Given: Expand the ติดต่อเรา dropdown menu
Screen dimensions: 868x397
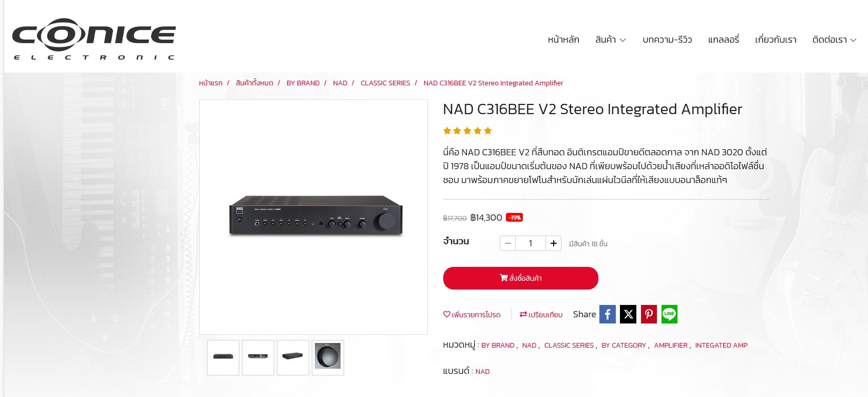Looking at the screenshot, I should (834, 40).
